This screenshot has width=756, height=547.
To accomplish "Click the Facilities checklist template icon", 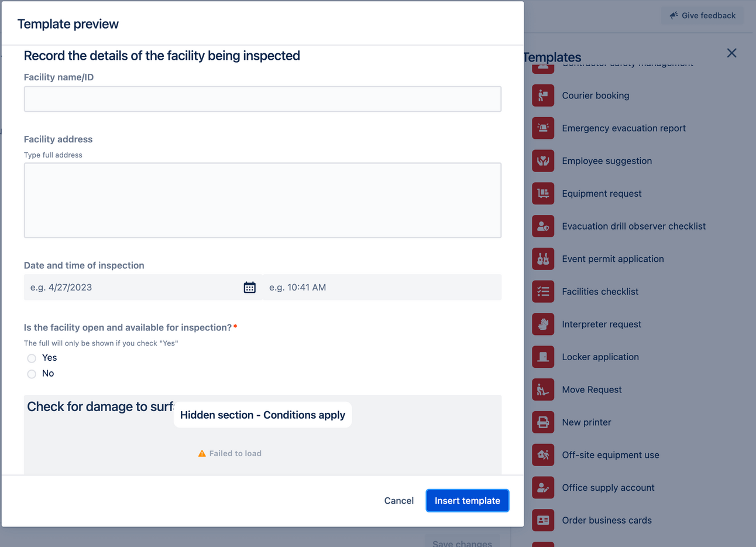I will click(x=543, y=292).
